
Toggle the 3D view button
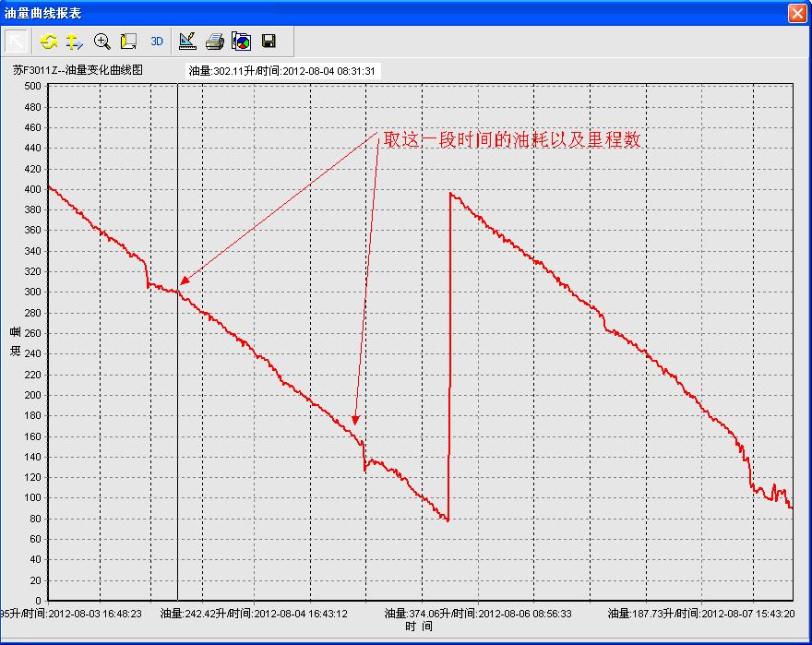tap(157, 42)
